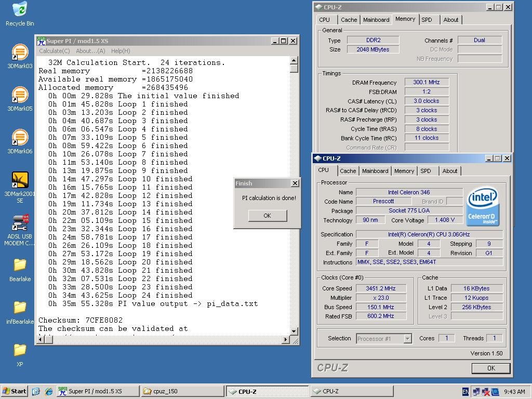Select the active CPU-Z taskbar button

point(268,391)
